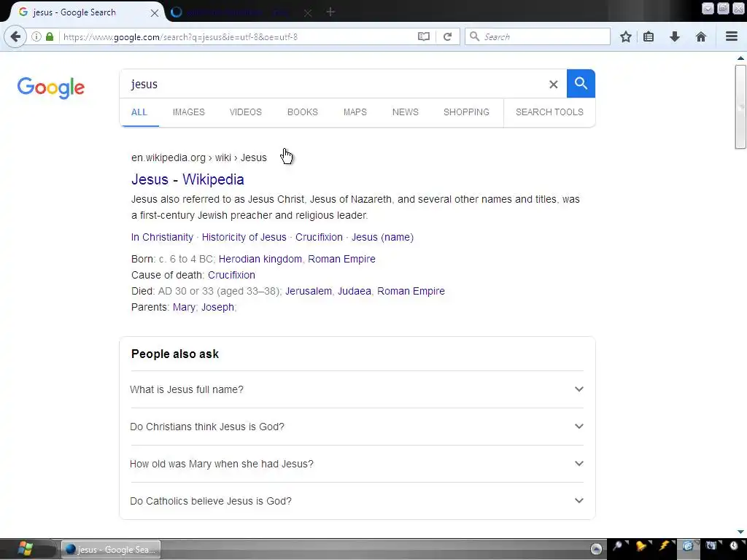
Task: Open the Crucifixion sublink under the snippet
Action: point(319,237)
